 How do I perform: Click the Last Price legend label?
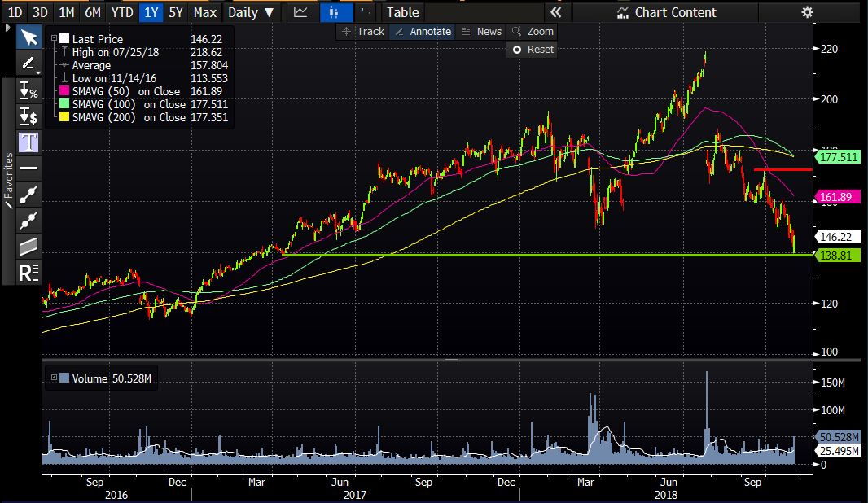[x=98, y=39]
